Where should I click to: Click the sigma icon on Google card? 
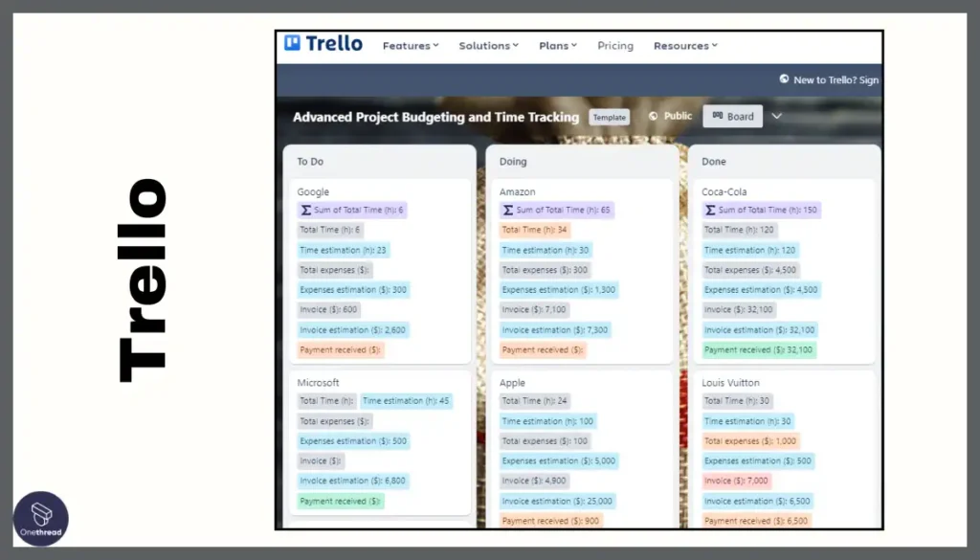click(x=305, y=210)
